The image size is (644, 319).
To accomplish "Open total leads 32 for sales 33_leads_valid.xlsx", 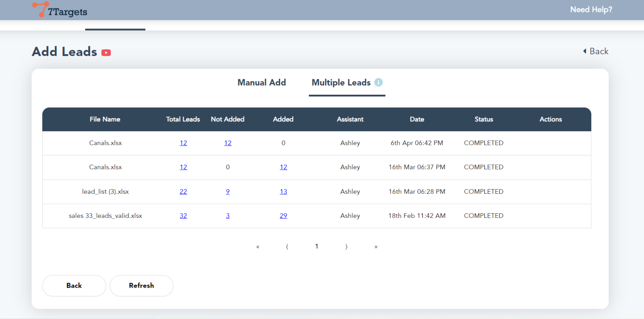I will click(183, 216).
